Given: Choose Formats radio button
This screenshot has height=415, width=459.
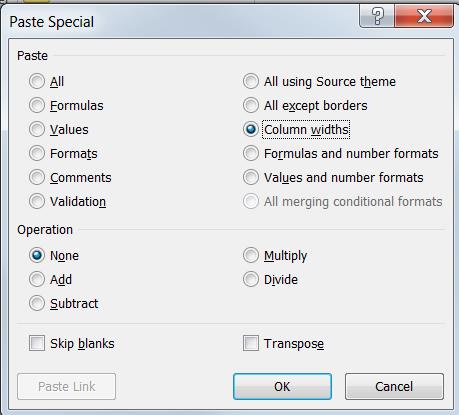Looking at the screenshot, I should click(x=37, y=153).
